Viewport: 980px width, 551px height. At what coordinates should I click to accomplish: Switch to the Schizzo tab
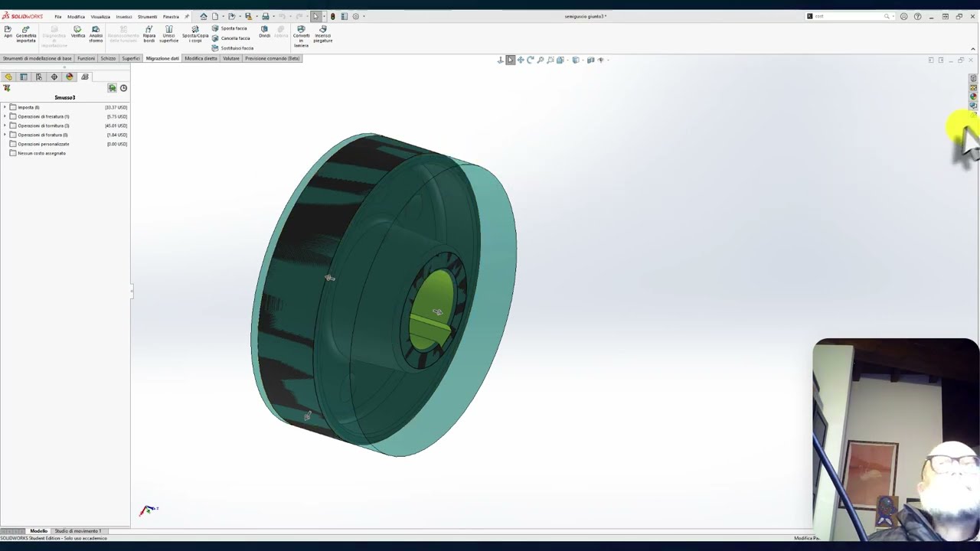108,58
